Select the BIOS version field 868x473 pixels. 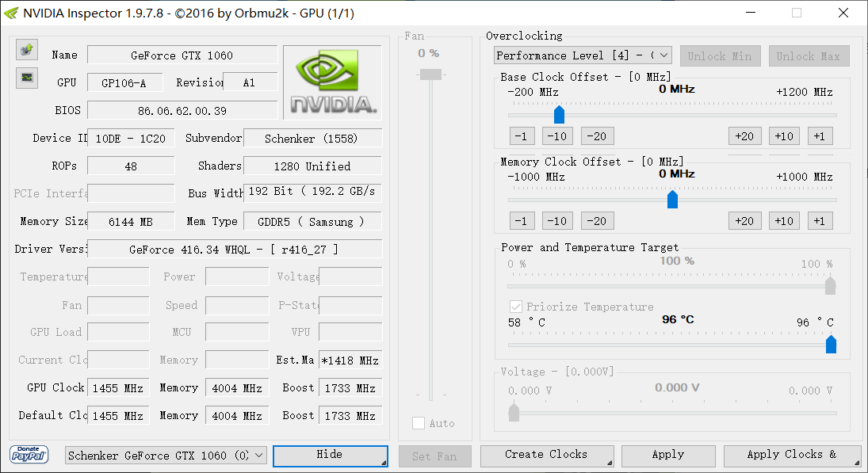click(182, 109)
